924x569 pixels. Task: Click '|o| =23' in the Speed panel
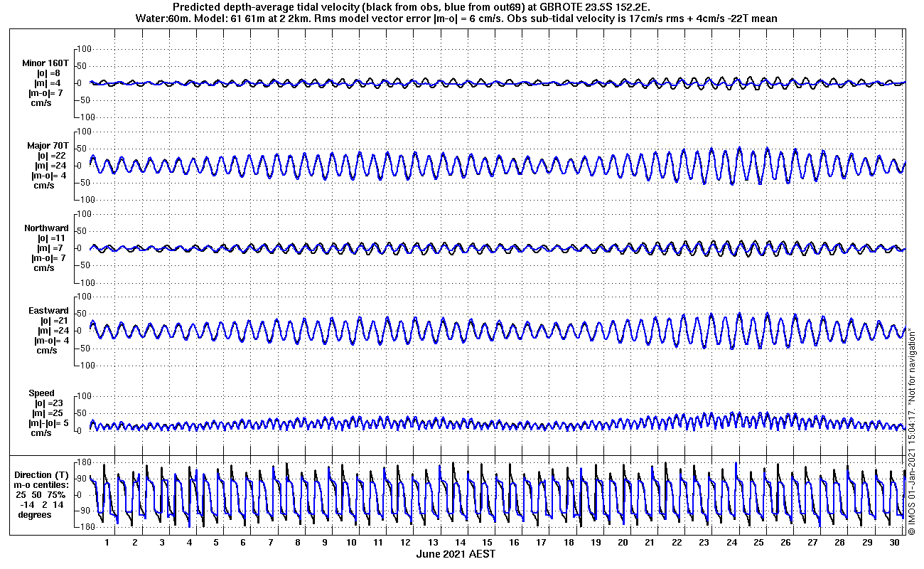click(x=49, y=403)
